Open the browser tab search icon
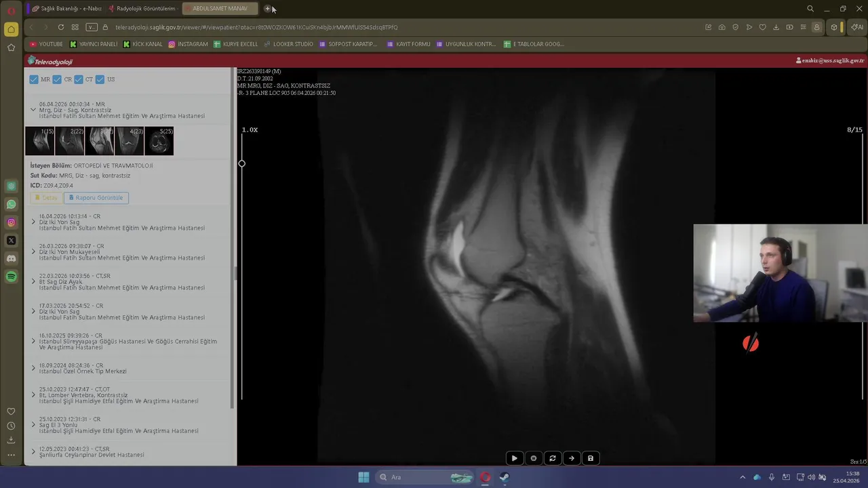Viewport: 868px width, 488px height. (810, 9)
